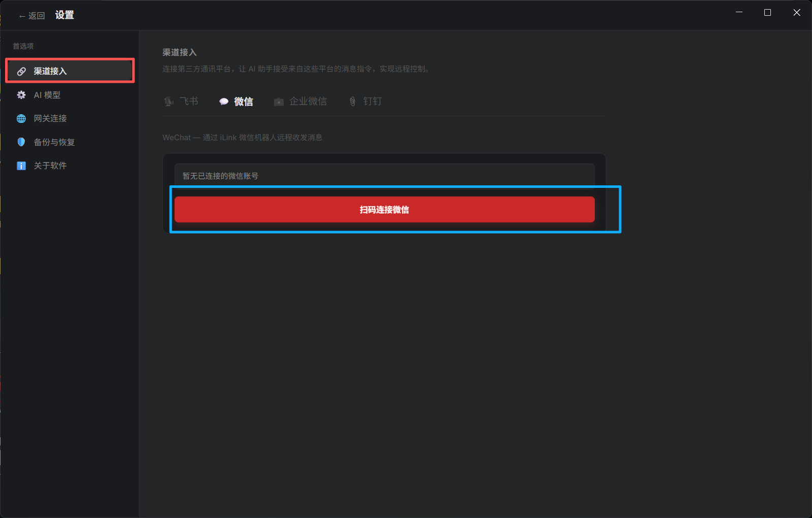
Task: Open the 渠道接入 settings section
Action: click(70, 71)
